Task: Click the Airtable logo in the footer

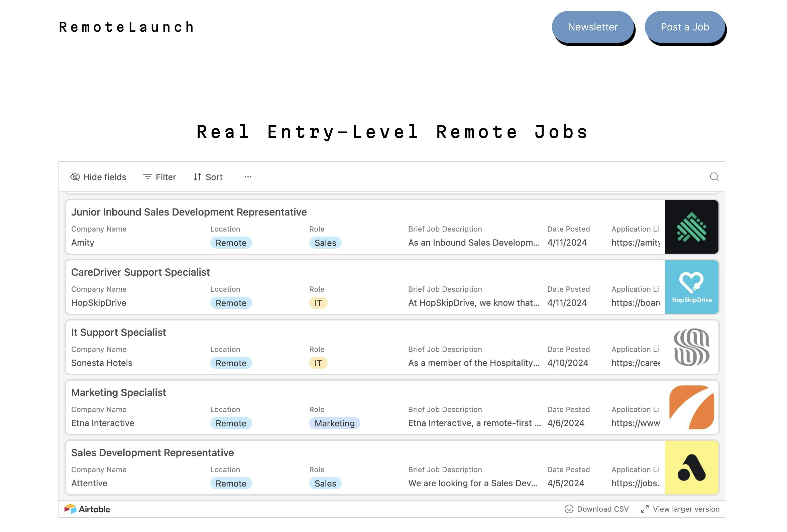Action: [87, 509]
